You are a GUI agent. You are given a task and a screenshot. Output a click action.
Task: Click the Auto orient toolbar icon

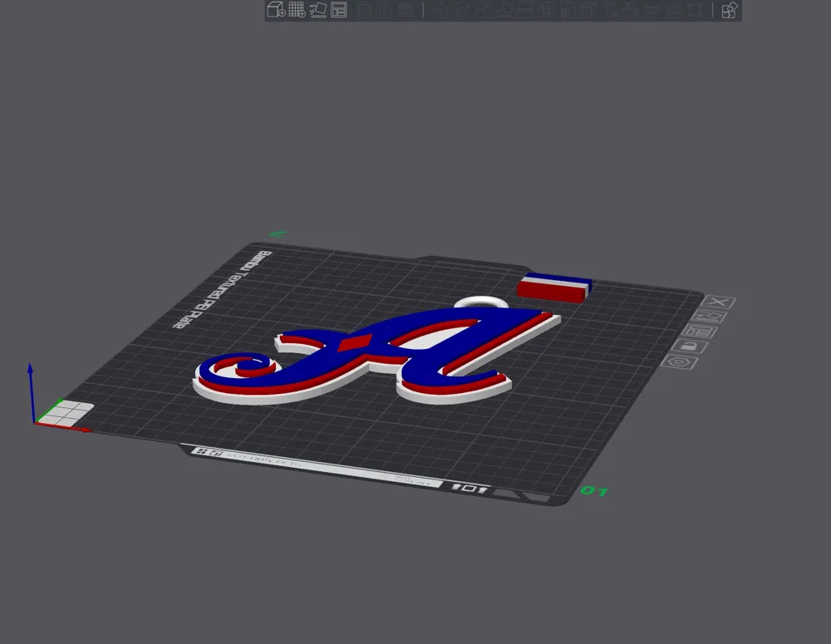[318, 9]
